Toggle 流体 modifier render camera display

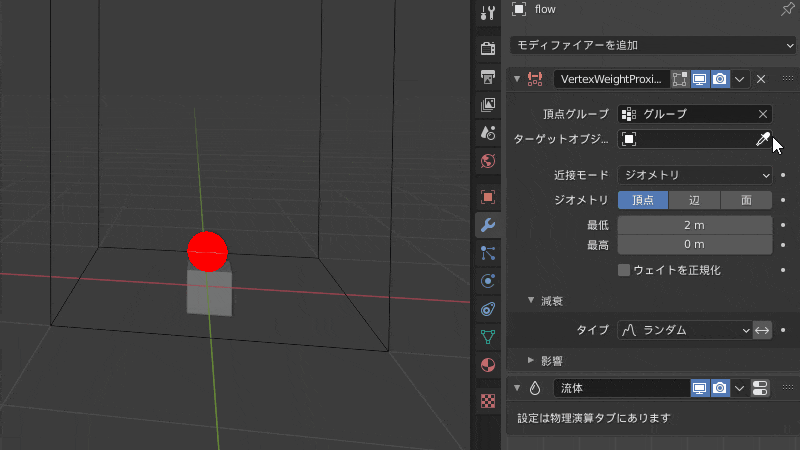(720, 388)
